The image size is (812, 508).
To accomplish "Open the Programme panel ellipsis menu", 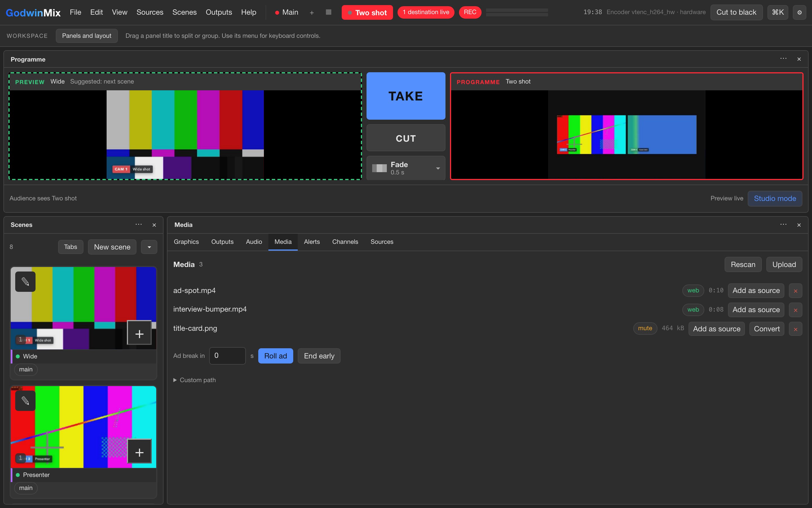I will point(783,59).
